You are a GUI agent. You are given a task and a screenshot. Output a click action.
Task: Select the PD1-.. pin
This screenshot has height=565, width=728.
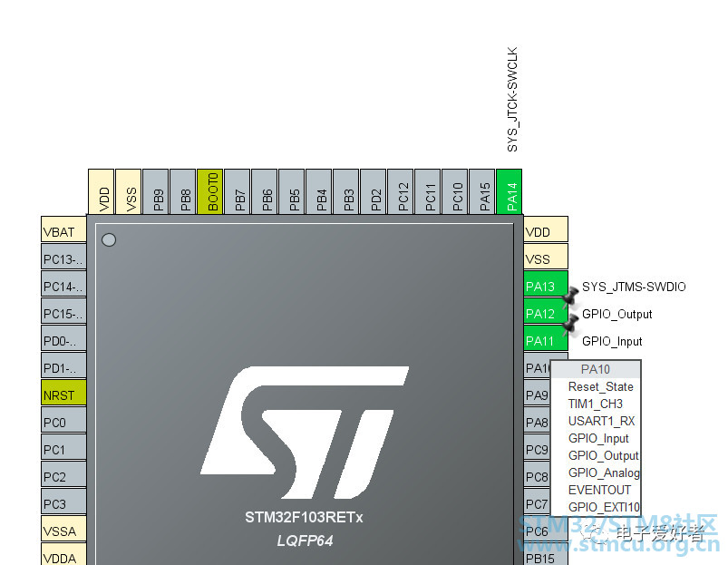click(63, 365)
